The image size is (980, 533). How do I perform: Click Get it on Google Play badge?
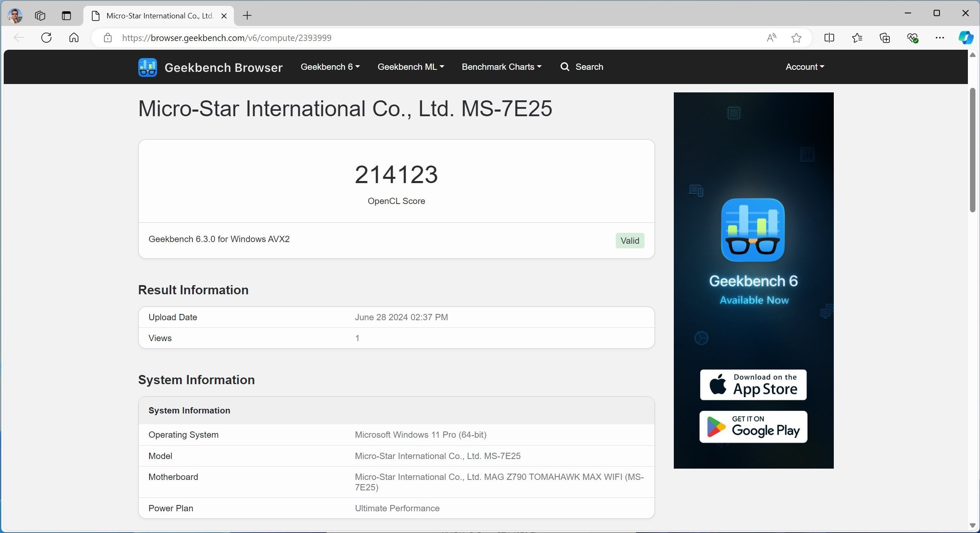click(x=753, y=427)
